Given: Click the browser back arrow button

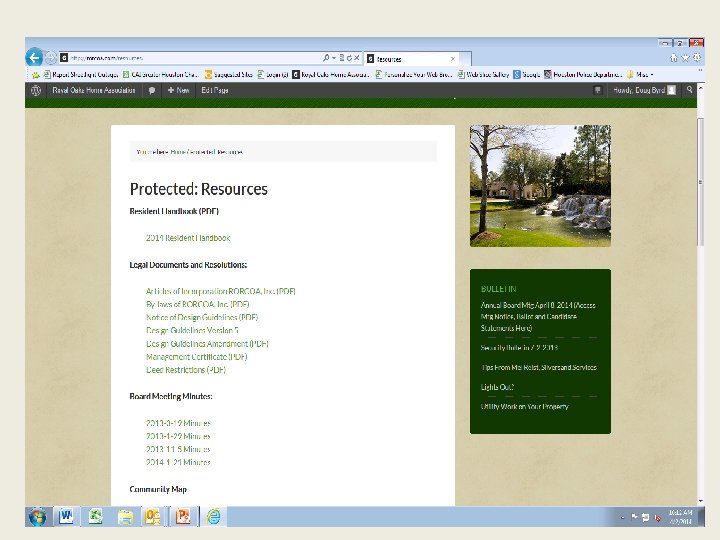Looking at the screenshot, I should (x=36, y=57).
